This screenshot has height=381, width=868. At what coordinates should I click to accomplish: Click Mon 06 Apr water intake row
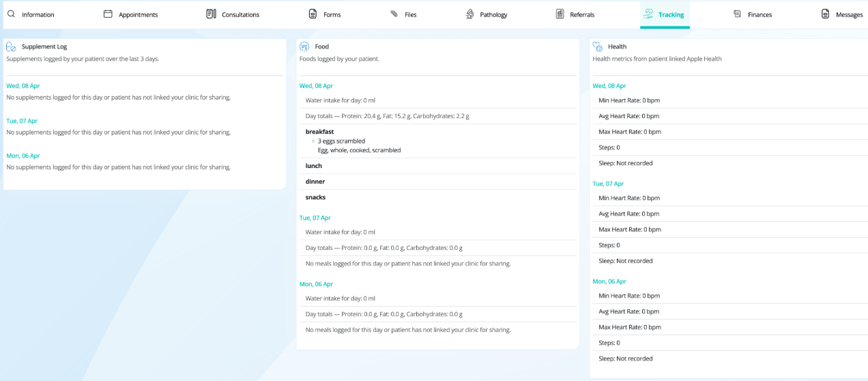coord(438,298)
